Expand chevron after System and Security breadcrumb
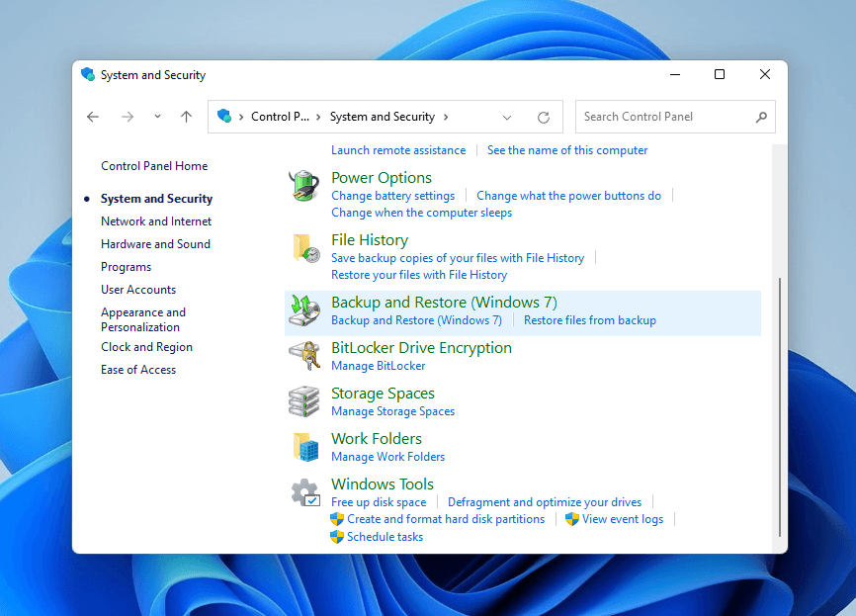Viewport: 856px width, 616px height. (446, 117)
